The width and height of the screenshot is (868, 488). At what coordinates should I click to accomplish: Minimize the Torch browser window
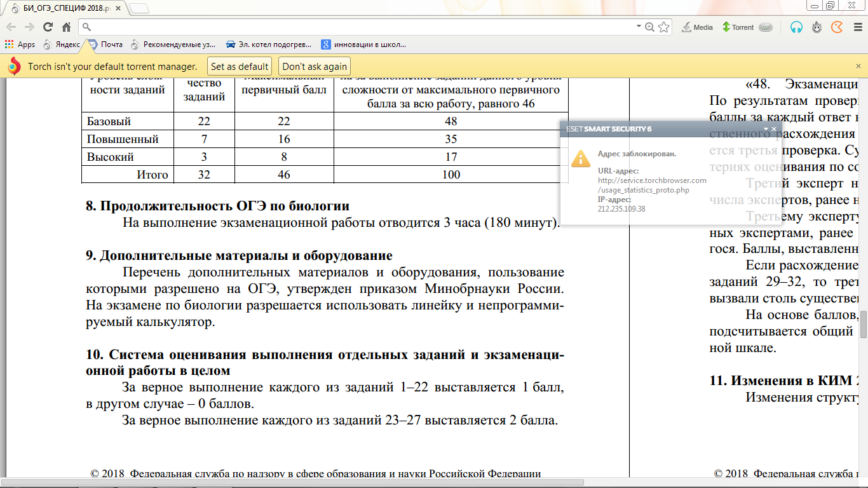tap(815, 6)
